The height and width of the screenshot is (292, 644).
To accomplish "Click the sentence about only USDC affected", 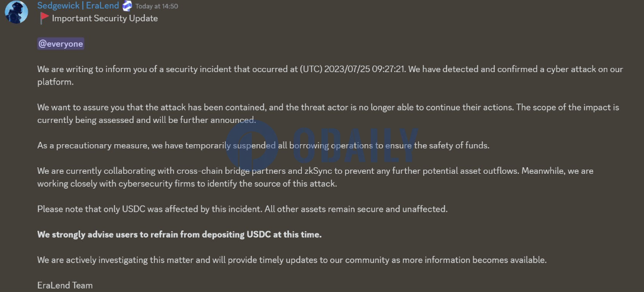I will (242, 209).
